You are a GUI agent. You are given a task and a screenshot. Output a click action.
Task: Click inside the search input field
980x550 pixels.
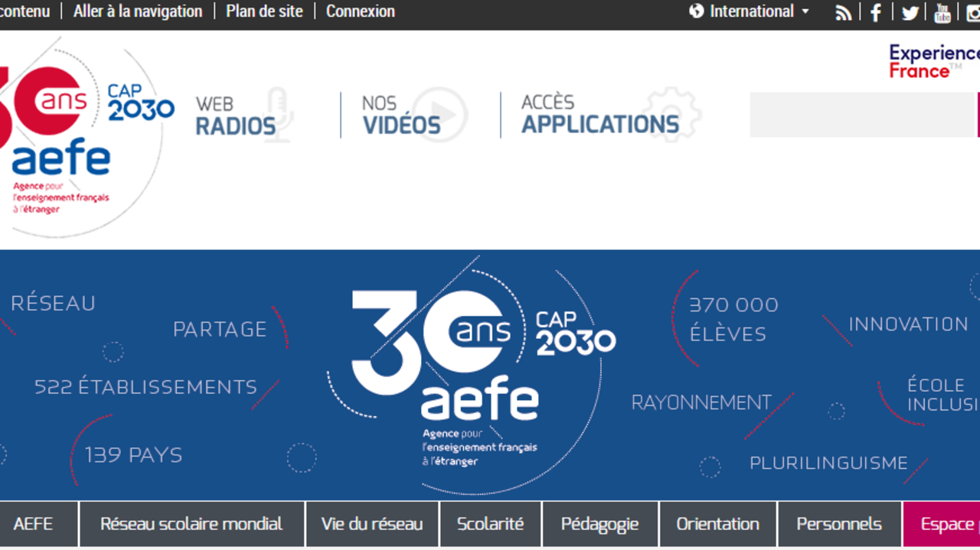click(861, 114)
